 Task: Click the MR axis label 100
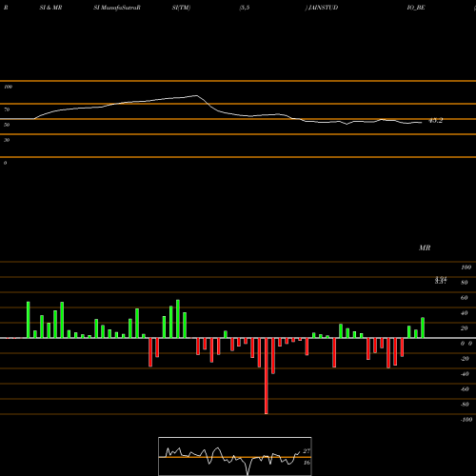(466, 268)
